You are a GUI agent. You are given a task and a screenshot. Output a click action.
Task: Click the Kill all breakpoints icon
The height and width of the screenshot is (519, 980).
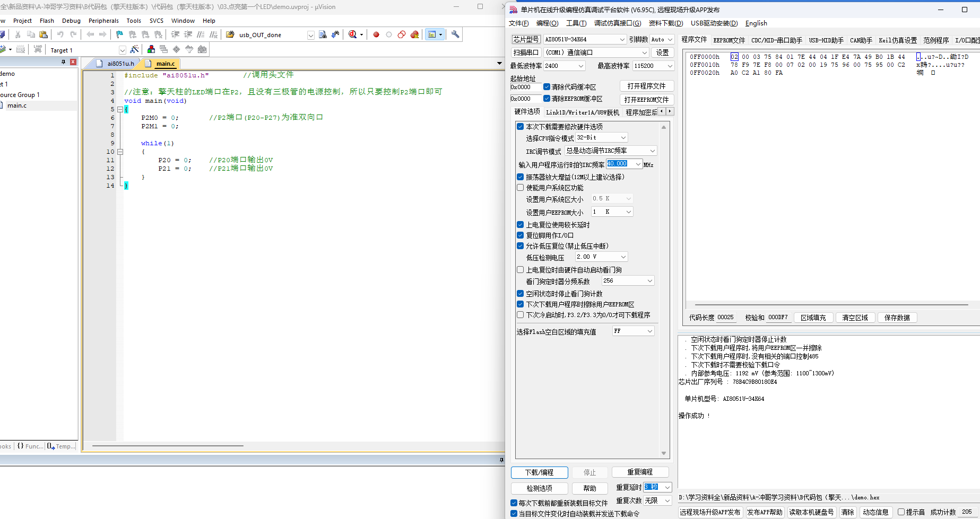[414, 34]
